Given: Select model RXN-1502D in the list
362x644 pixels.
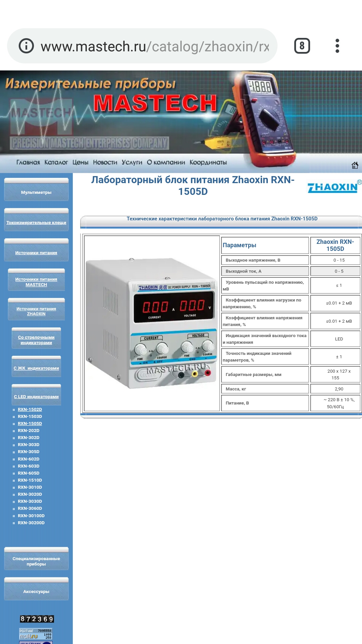Looking at the screenshot, I should point(30,409).
